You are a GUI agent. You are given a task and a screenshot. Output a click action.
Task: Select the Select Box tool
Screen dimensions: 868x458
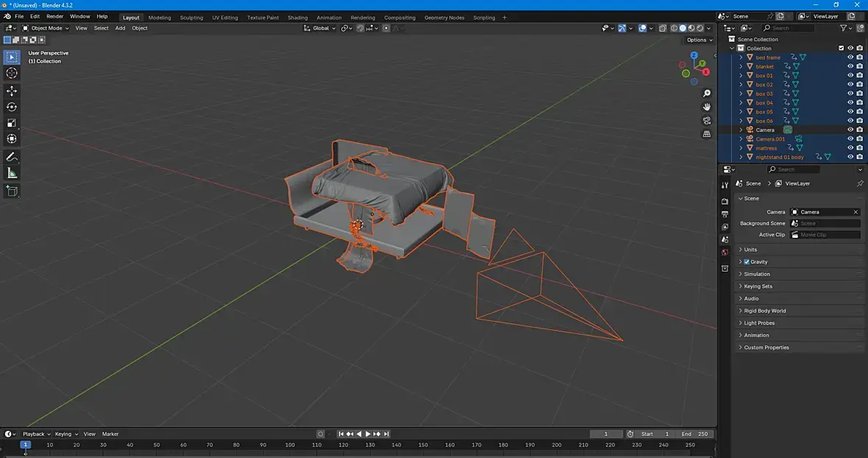click(x=12, y=57)
